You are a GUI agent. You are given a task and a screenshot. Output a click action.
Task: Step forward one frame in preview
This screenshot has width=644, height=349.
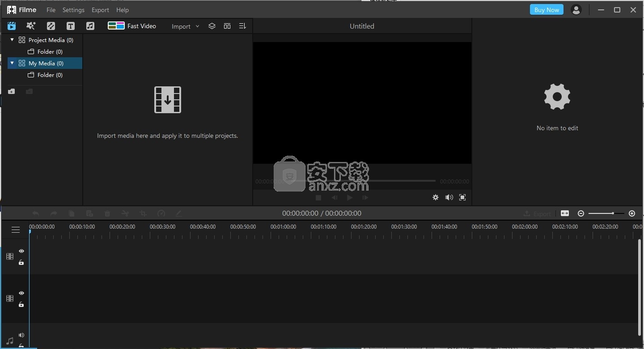point(365,197)
